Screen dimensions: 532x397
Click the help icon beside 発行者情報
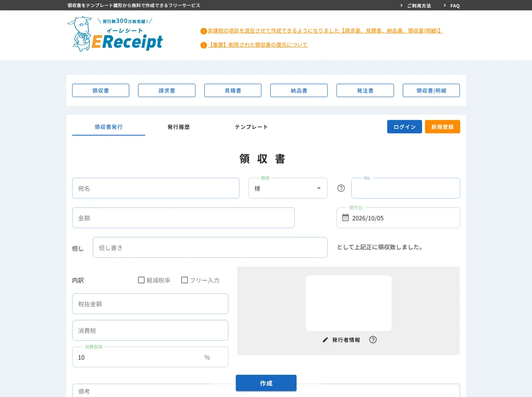coord(373,340)
